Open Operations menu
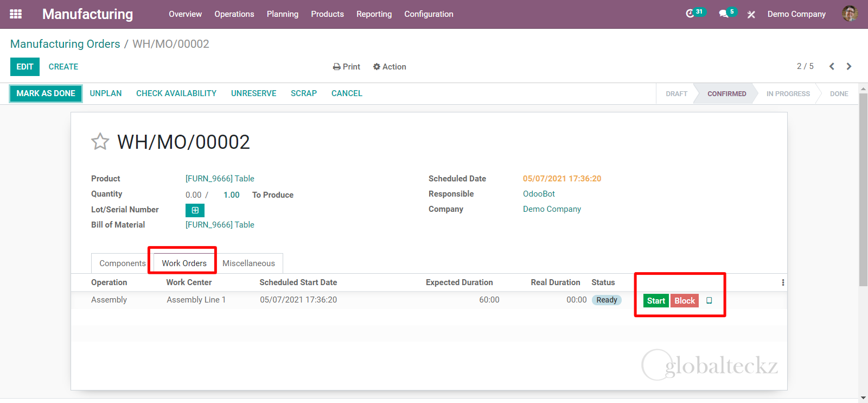Viewport: 868px width, 403px height. click(x=234, y=14)
